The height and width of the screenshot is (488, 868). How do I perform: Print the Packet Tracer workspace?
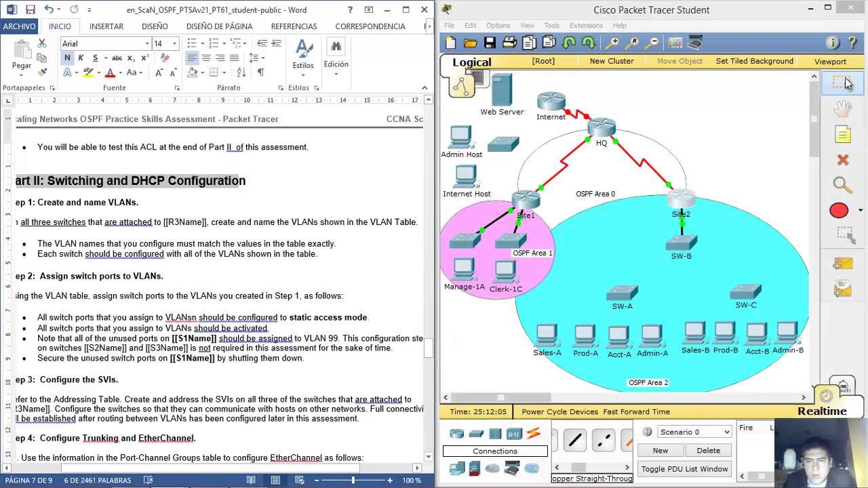pyautogui.click(x=509, y=43)
